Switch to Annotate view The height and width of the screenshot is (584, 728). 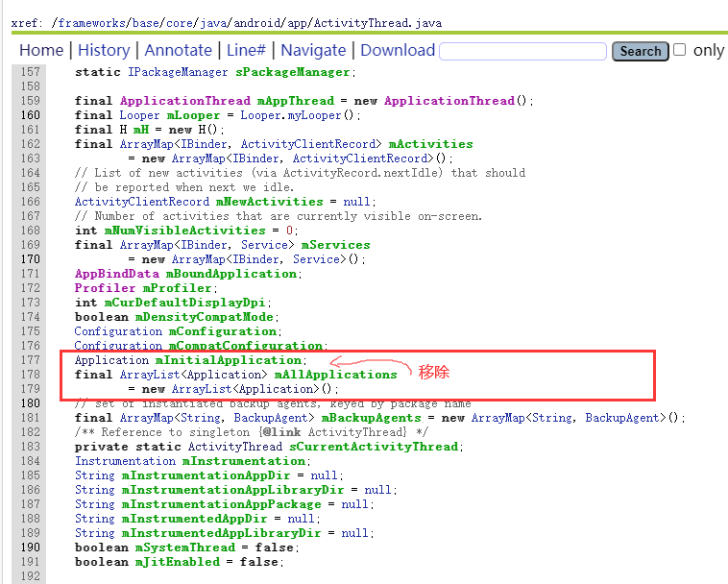coord(179,50)
